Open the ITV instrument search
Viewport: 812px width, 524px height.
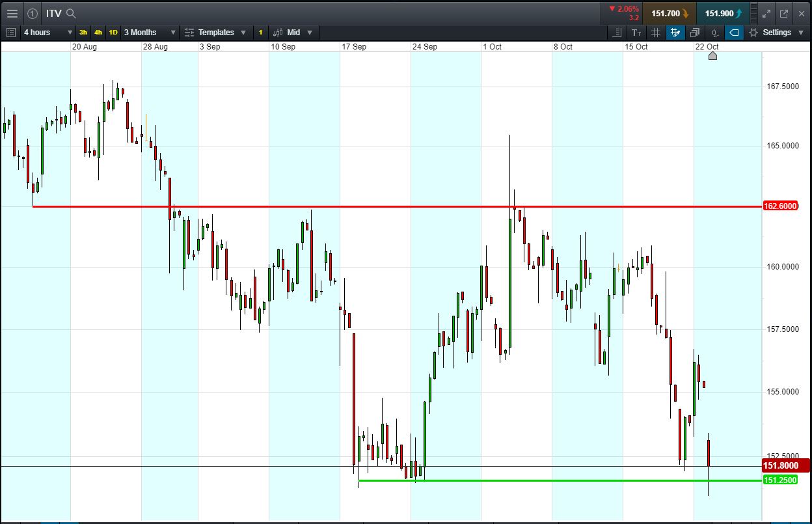72,13
